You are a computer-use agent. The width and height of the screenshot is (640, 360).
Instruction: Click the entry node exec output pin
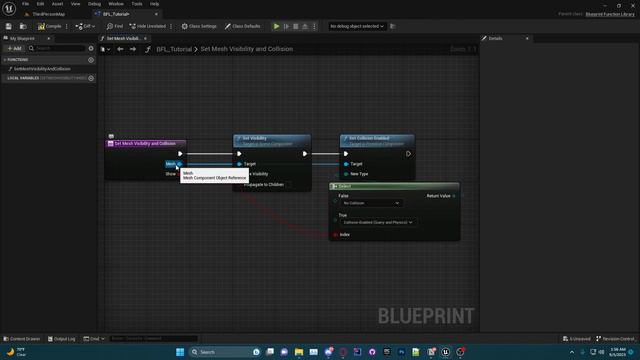tap(180, 154)
